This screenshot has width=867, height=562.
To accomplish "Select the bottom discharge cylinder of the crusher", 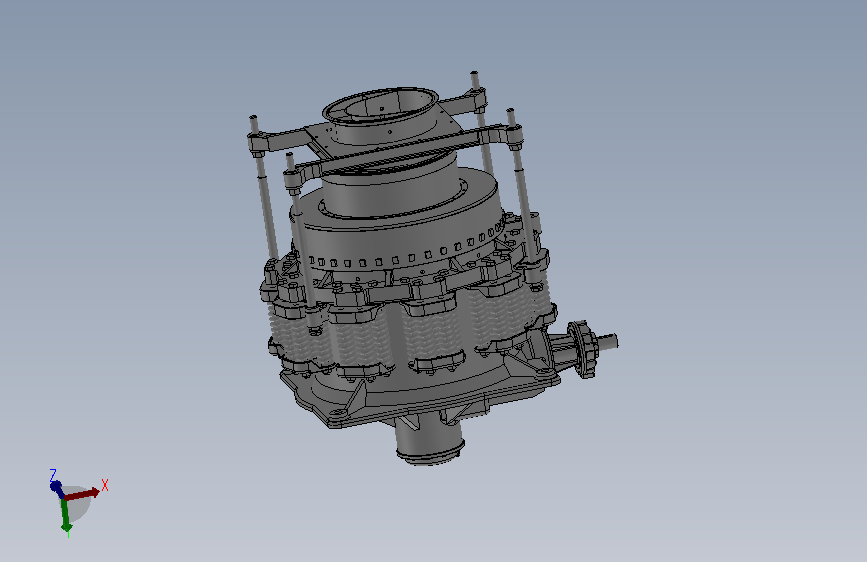I will point(430,440).
